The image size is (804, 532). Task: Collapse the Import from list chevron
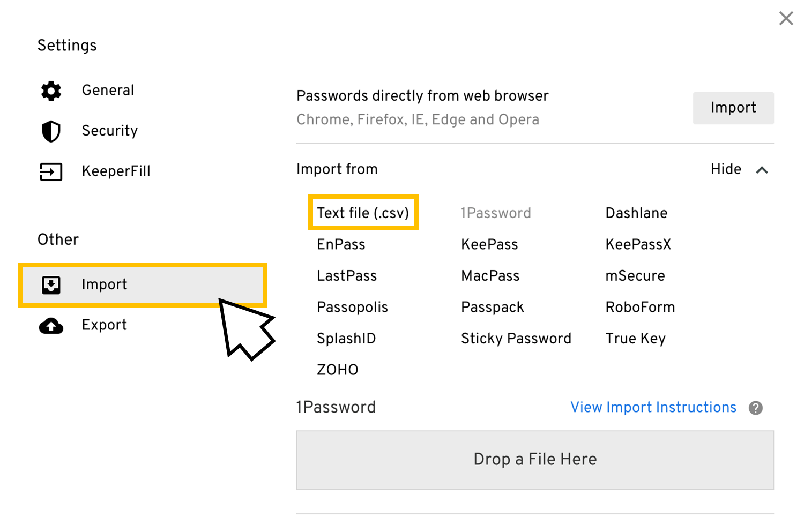[762, 170]
